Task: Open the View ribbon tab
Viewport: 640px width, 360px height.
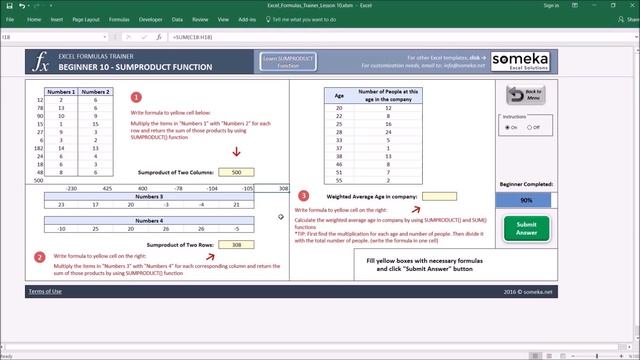Action: pyautogui.click(x=223, y=20)
